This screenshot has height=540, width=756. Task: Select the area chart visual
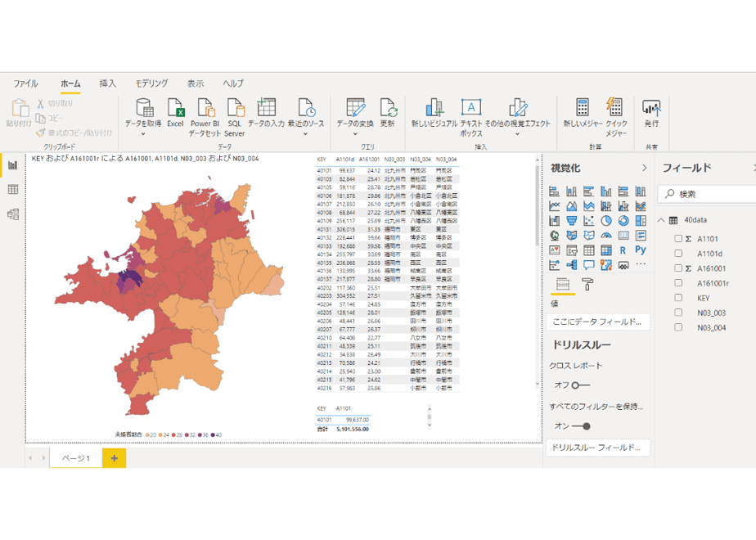point(572,206)
